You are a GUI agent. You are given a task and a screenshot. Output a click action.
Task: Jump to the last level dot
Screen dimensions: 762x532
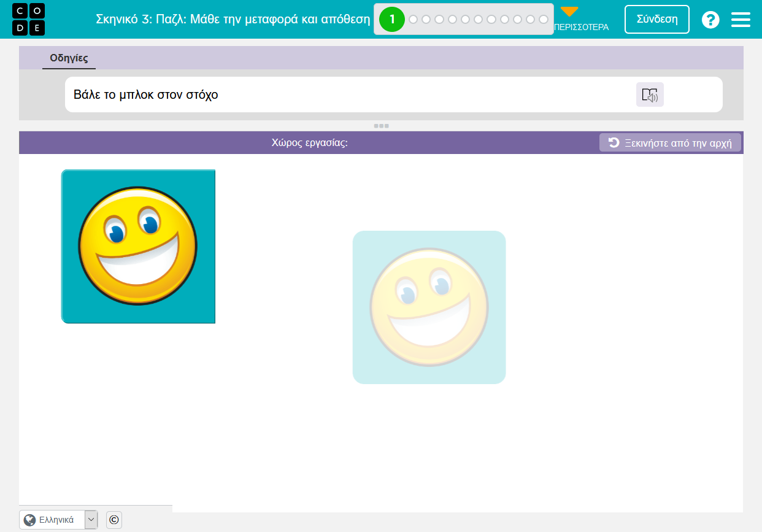click(543, 20)
